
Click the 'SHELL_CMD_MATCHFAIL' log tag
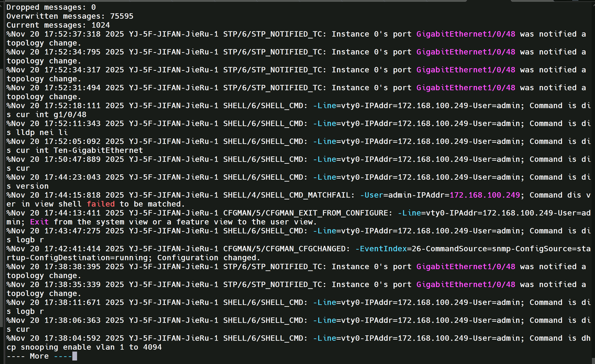click(306, 195)
